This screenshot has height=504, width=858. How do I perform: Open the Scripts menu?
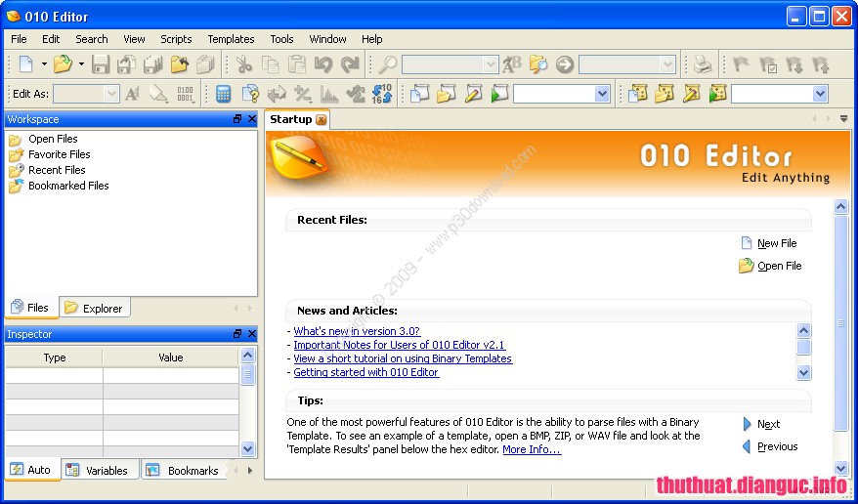(x=176, y=39)
